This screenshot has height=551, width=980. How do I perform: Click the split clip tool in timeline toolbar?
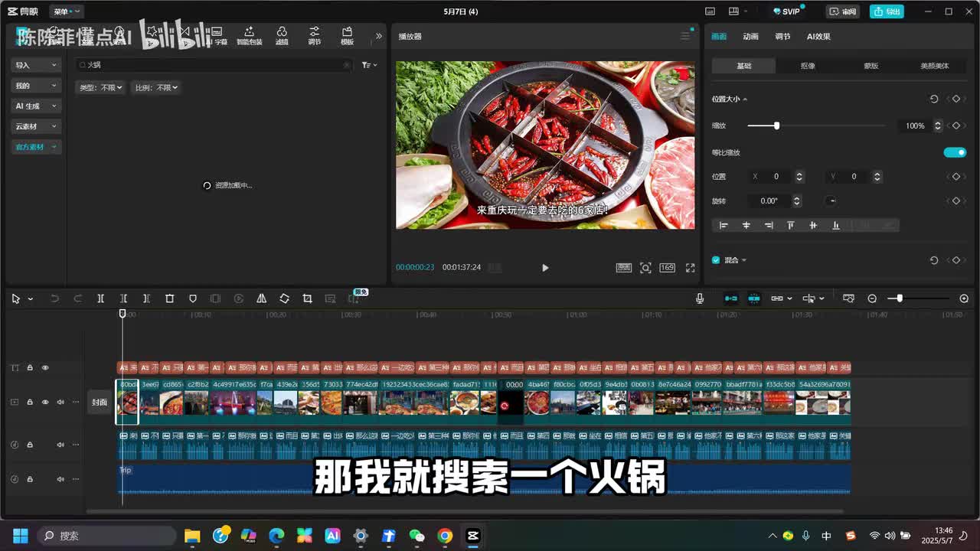(100, 298)
